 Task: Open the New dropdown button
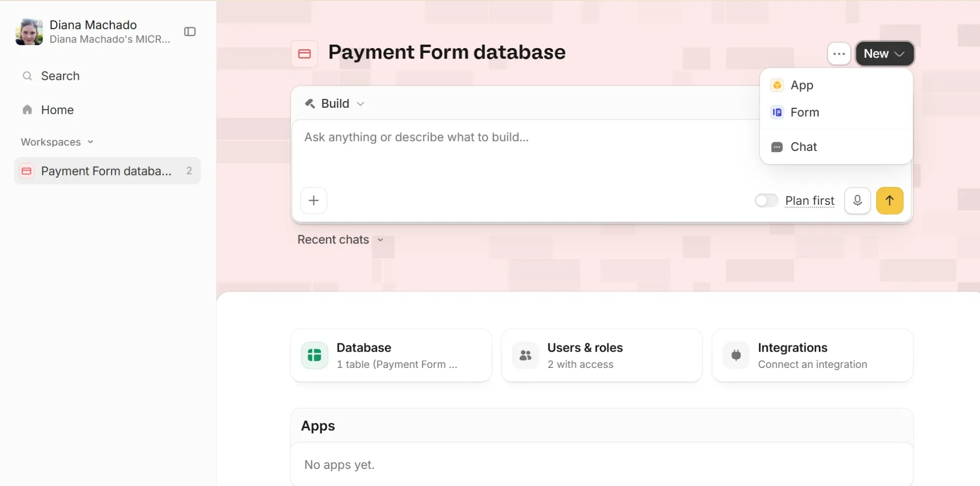[884, 54]
